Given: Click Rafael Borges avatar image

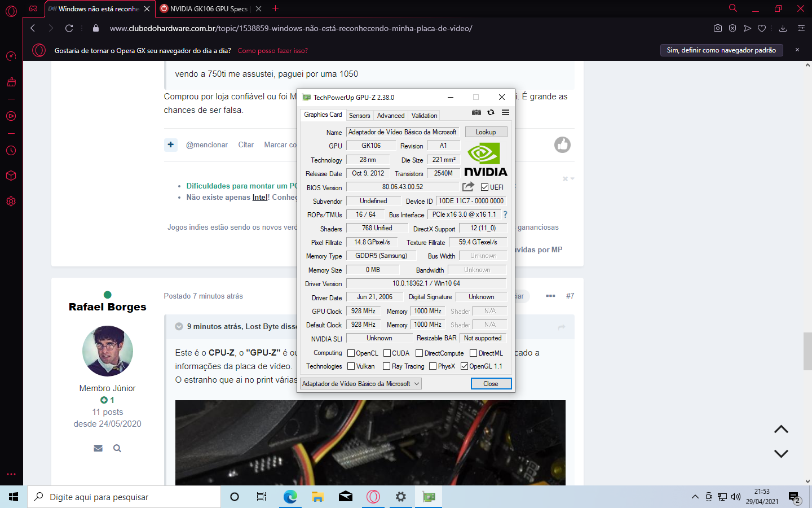Looking at the screenshot, I should pyautogui.click(x=108, y=351).
